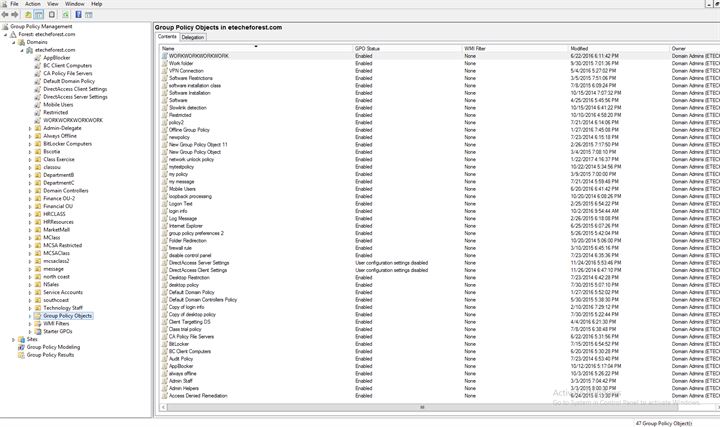Screen dimensions: 720x427
Task: Click the Starter GPOs folder icon in tree
Action: (38, 331)
